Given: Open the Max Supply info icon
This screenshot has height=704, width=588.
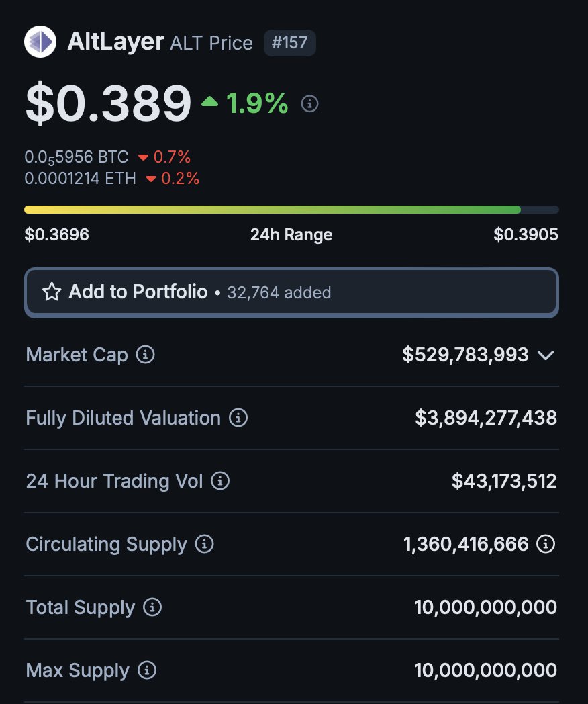Looking at the screenshot, I should (146, 670).
